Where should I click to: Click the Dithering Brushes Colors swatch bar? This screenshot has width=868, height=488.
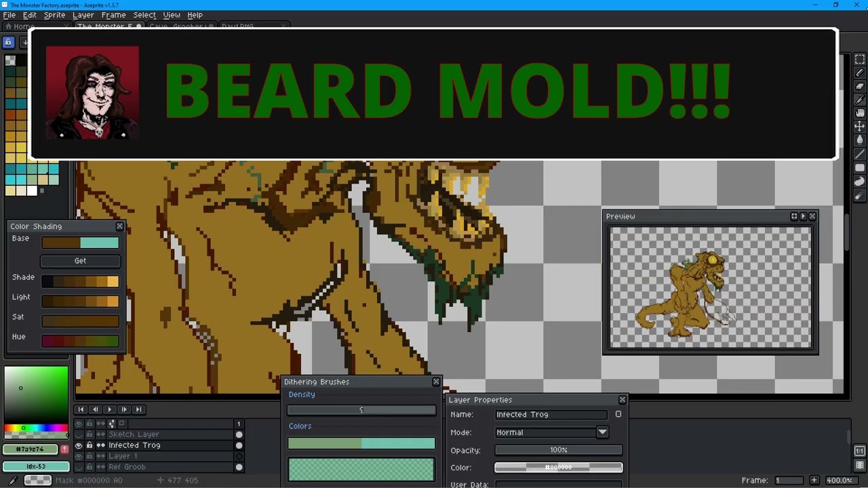[361, 444]
